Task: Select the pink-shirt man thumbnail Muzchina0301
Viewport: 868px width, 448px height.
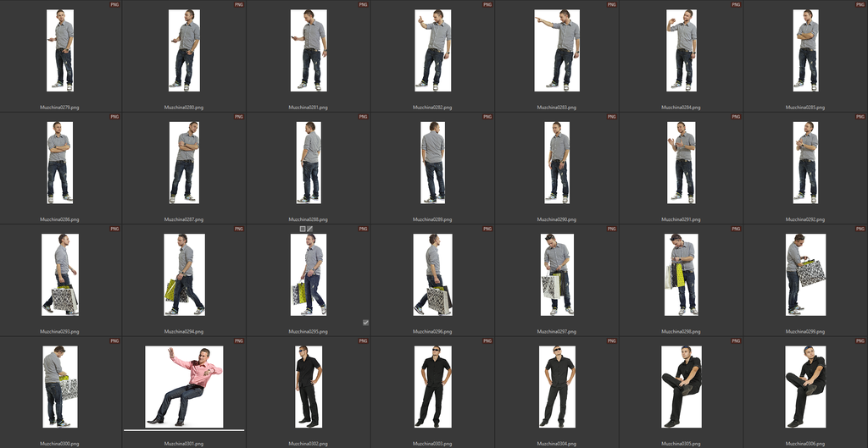Action: [184, 386]
